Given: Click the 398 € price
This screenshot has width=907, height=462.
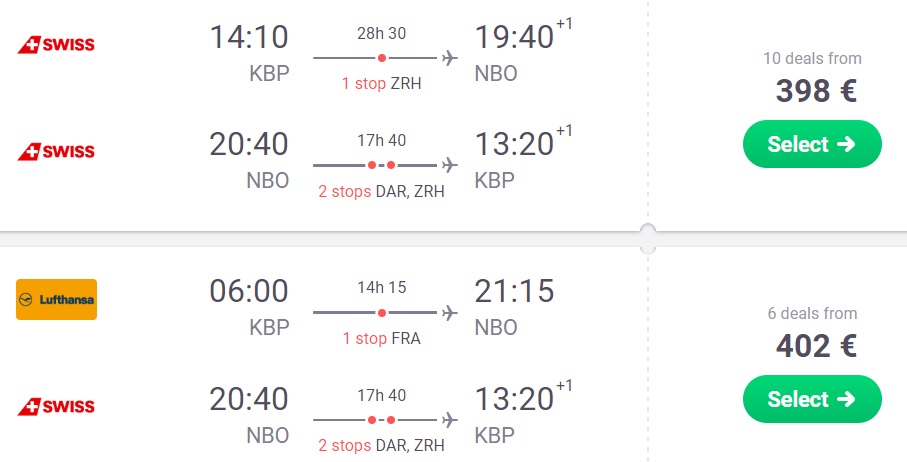Looking at the screenshot, I should click(816, 91).
